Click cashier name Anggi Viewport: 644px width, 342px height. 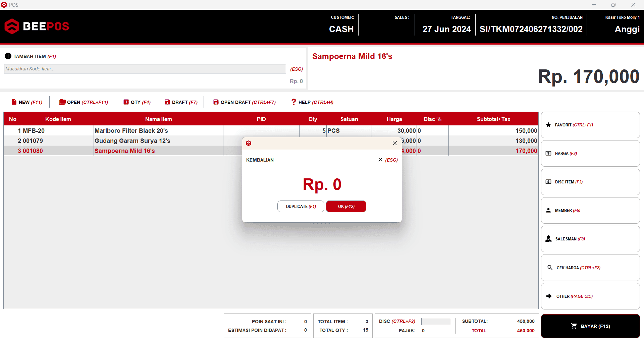pyautogui.click(x=627, y=29)
